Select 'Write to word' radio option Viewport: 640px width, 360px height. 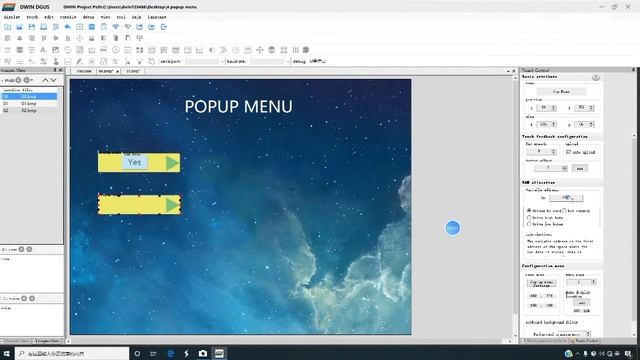529,211
